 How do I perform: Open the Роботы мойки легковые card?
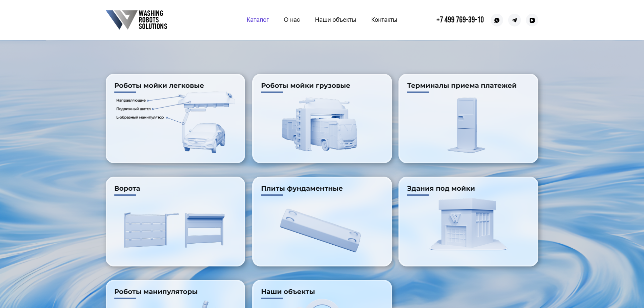(175, 119)
